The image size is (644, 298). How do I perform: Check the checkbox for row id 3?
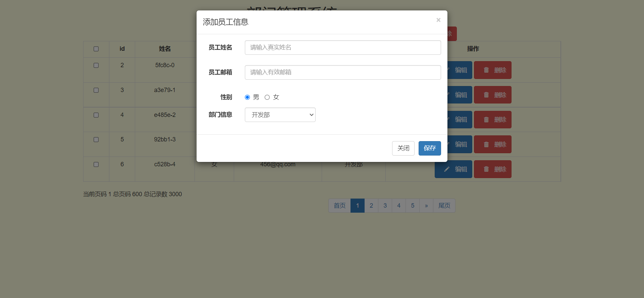pos(96,90)
